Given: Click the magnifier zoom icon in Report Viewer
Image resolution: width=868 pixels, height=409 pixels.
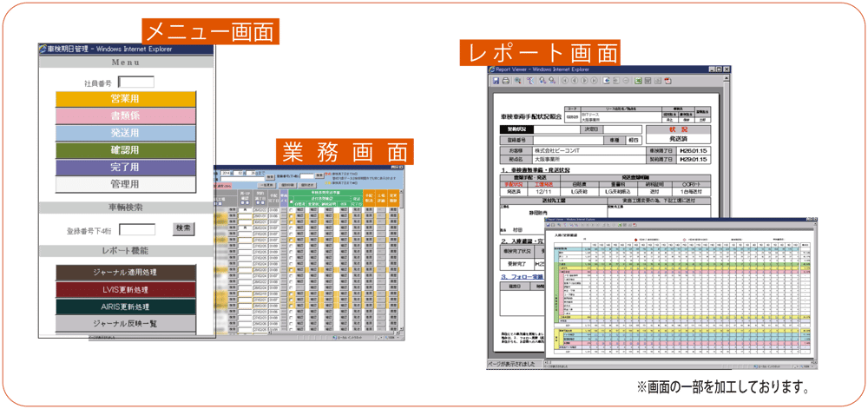Looking at the screenshot, I should pyautogui.click(x=517, y=81).
